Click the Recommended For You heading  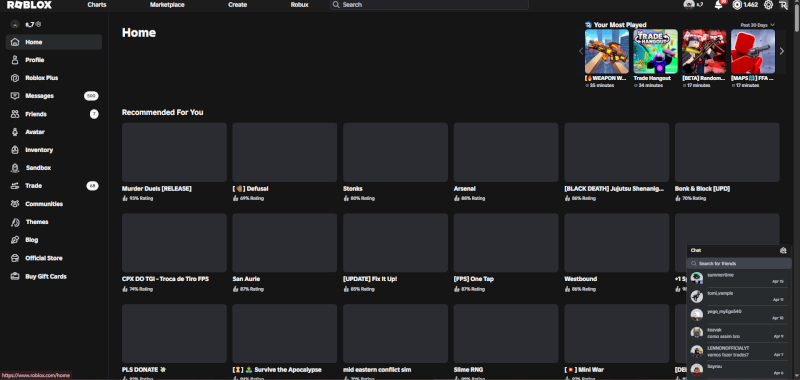(163, 112)
